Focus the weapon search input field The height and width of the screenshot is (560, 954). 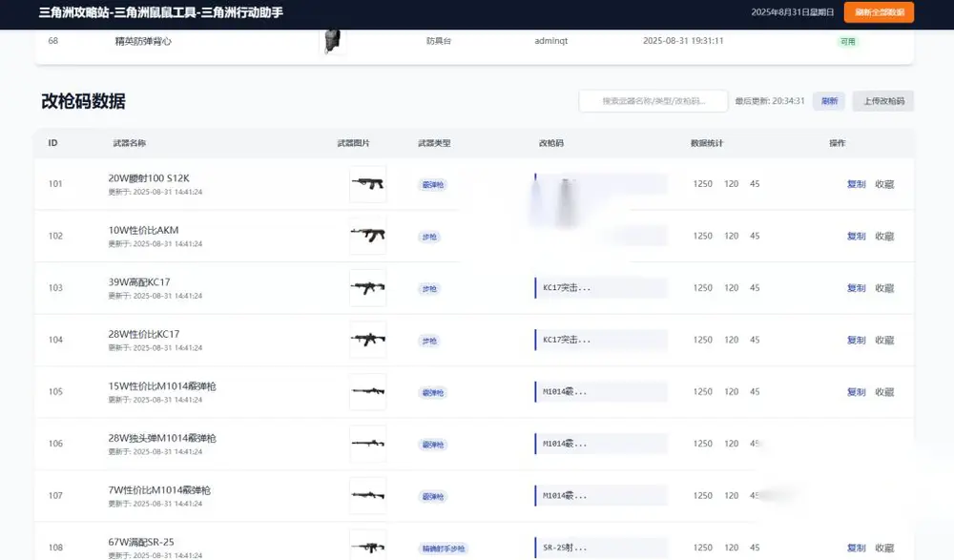coord(653,101)
